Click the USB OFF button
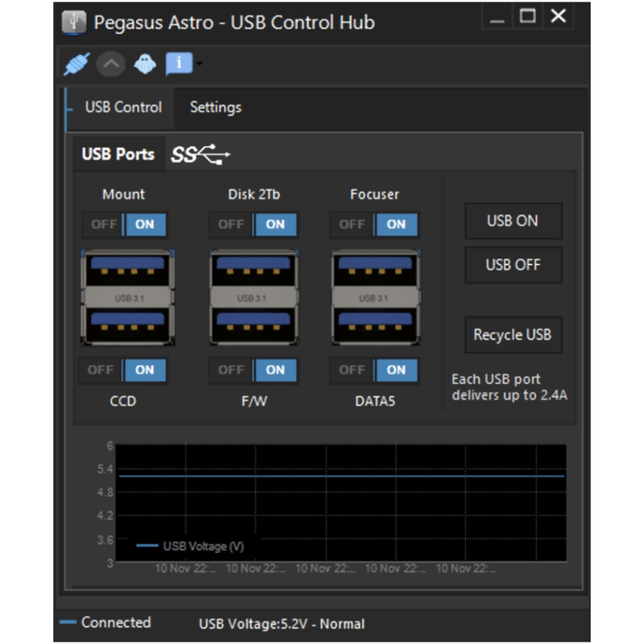 pyautogui.click(x=513, y=265)
